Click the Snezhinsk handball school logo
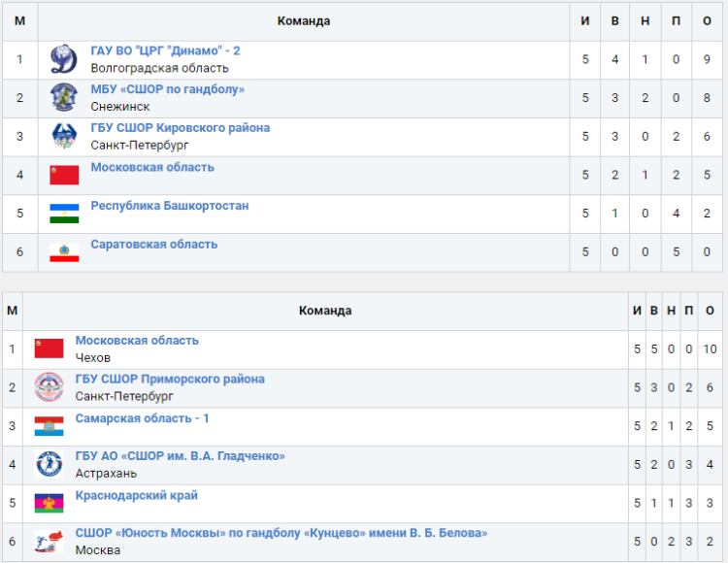Screen dimensions: 728x563 click(x=64, y=98)
